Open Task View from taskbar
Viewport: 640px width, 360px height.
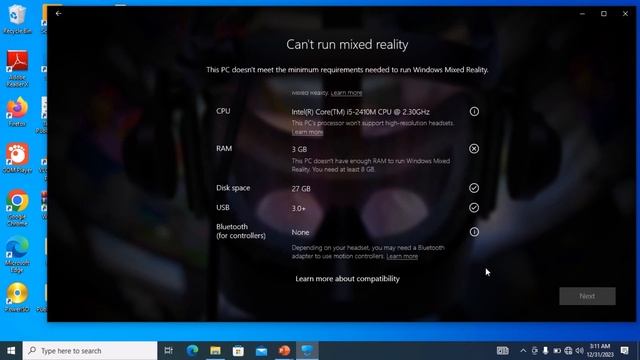(169, 351)
